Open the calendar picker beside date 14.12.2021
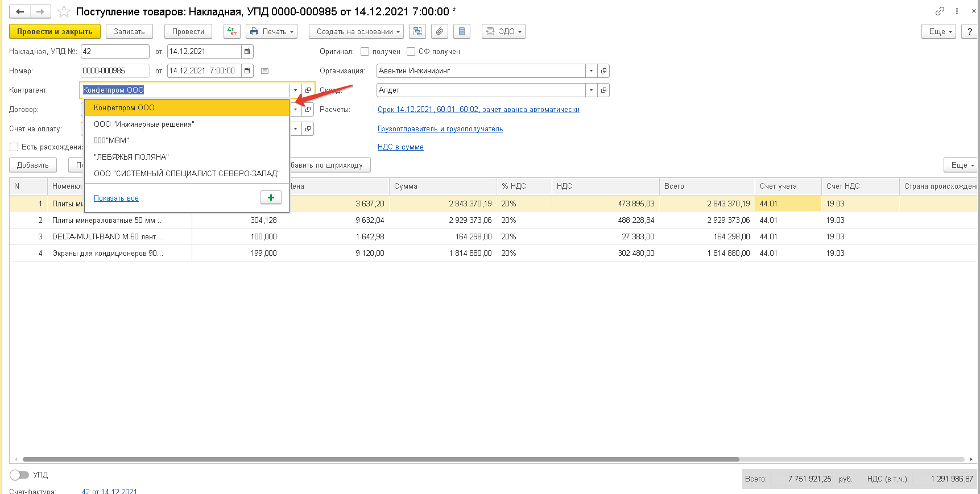Screen dimensions: 980x494 point(247,51)
